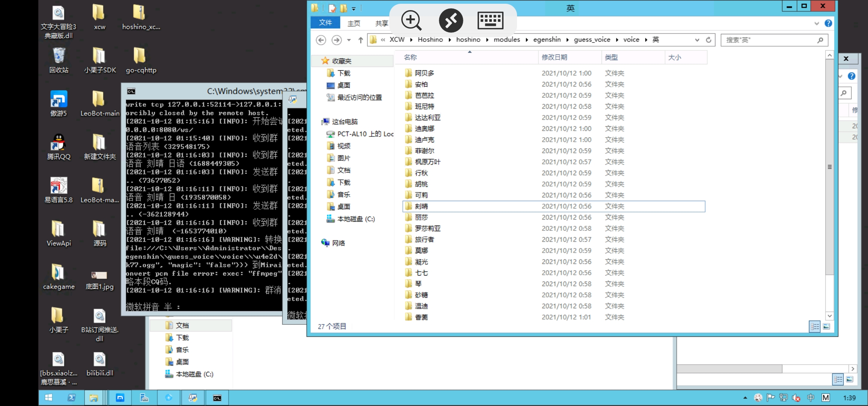Open the magnifier tool in the floating toolbar

[x=411, y=21]
